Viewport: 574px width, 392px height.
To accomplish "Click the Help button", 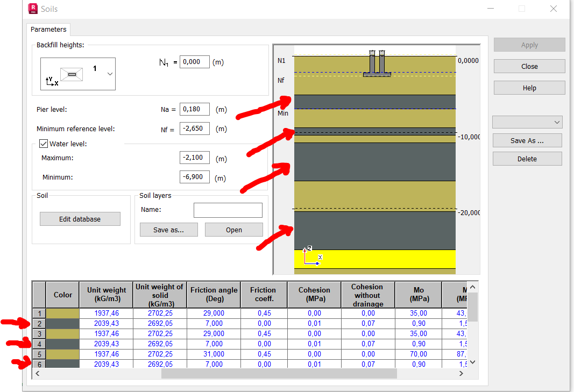I will (x=529, y=87).
